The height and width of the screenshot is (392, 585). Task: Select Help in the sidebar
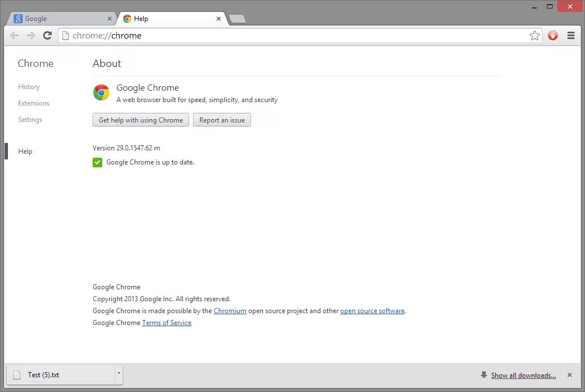point(25,151)
